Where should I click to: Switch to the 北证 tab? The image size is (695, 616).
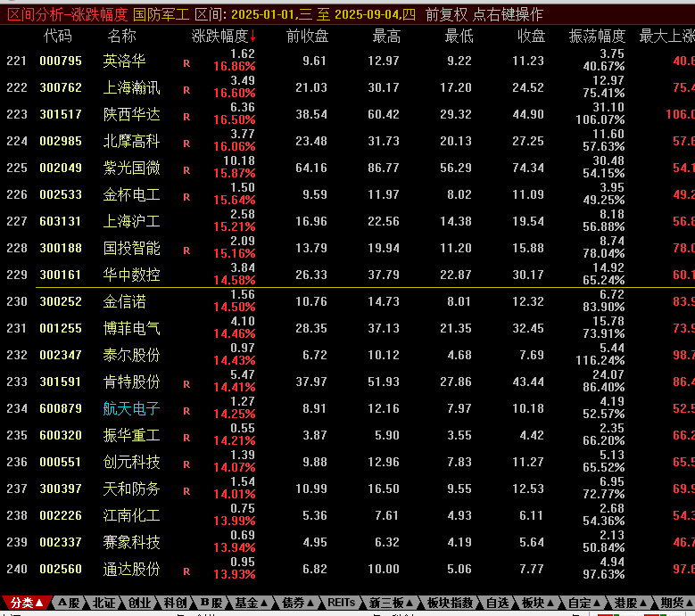click(103, 603)
